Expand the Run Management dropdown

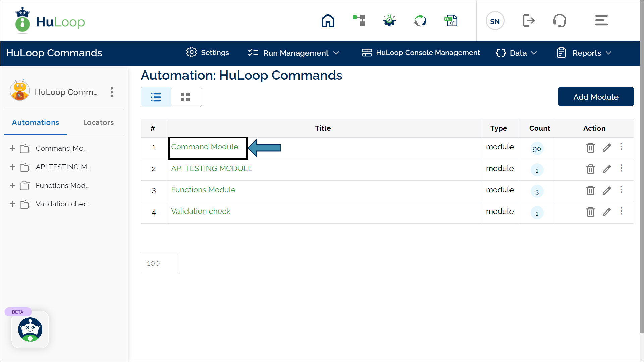coord(293,53)
